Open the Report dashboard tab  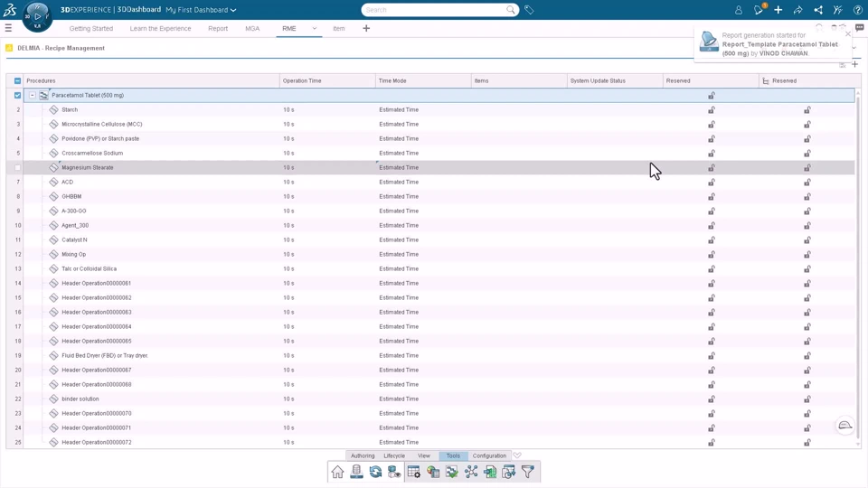click(218, 28)
